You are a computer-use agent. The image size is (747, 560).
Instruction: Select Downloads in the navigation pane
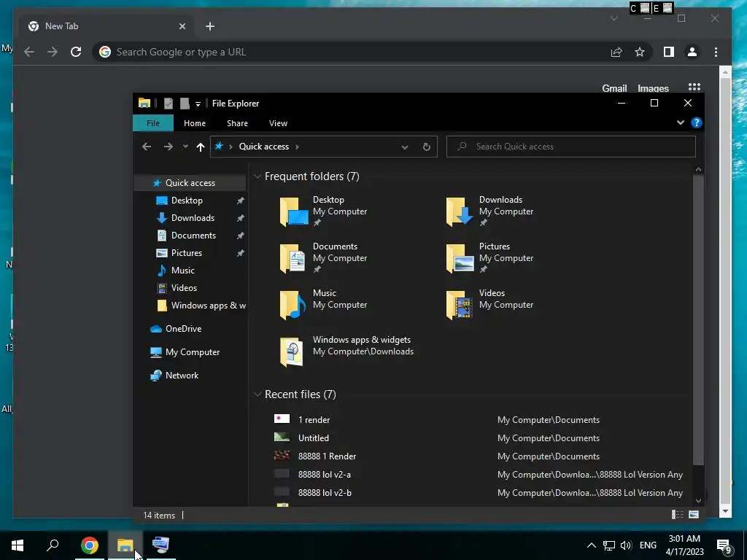[x=193, y=218]
